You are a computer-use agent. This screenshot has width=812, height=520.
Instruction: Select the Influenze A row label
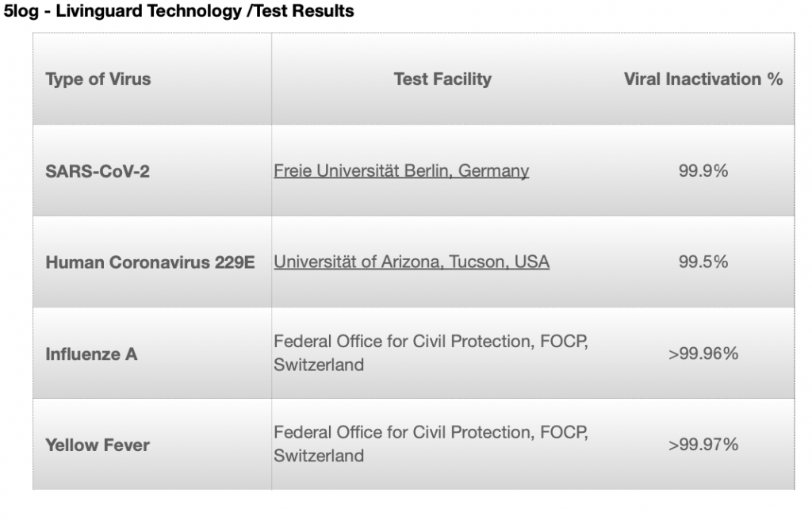[x=92, y=354]
